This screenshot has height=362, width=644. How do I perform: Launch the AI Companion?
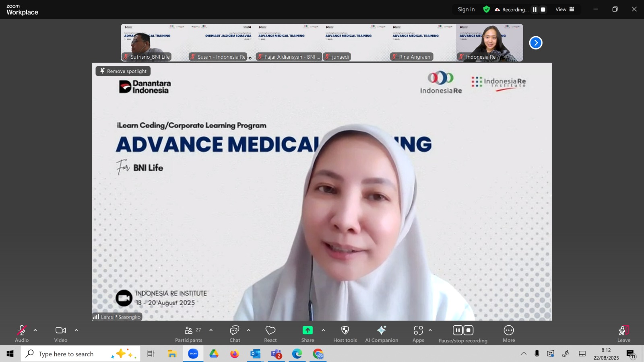pyautogui.click(x=382, y=334)
